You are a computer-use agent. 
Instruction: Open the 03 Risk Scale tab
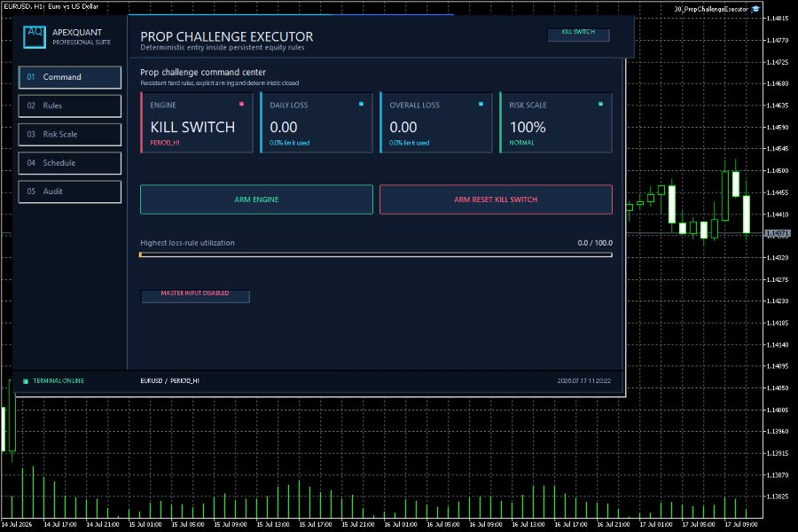click(70, 135)
